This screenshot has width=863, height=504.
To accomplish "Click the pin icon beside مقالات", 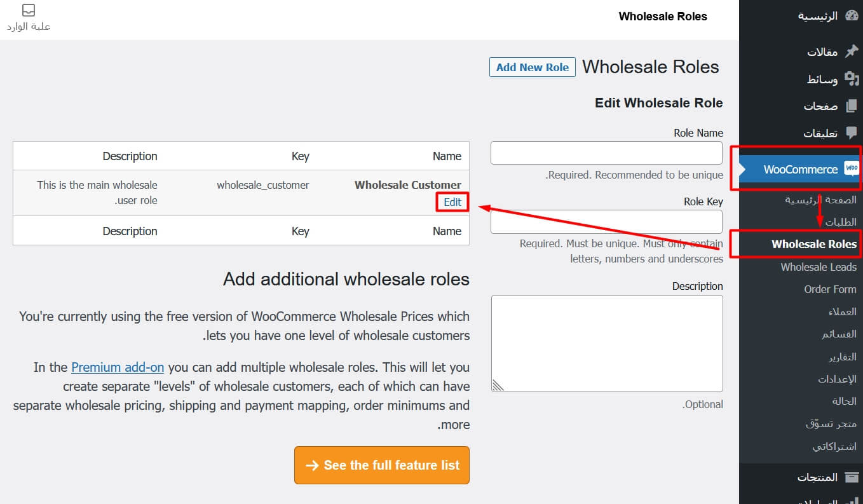I will (852, 51).
